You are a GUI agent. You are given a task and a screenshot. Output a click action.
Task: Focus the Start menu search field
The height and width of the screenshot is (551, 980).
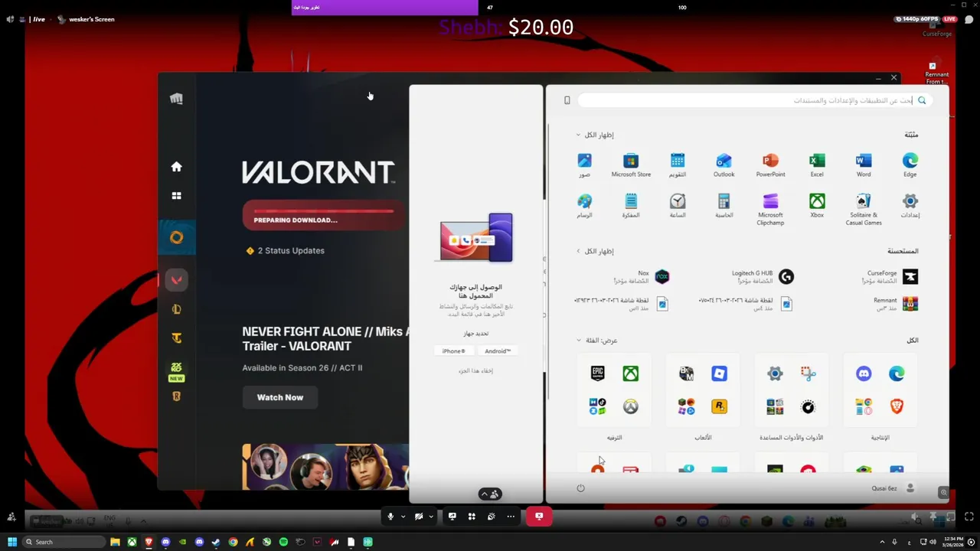click(754, 100)
